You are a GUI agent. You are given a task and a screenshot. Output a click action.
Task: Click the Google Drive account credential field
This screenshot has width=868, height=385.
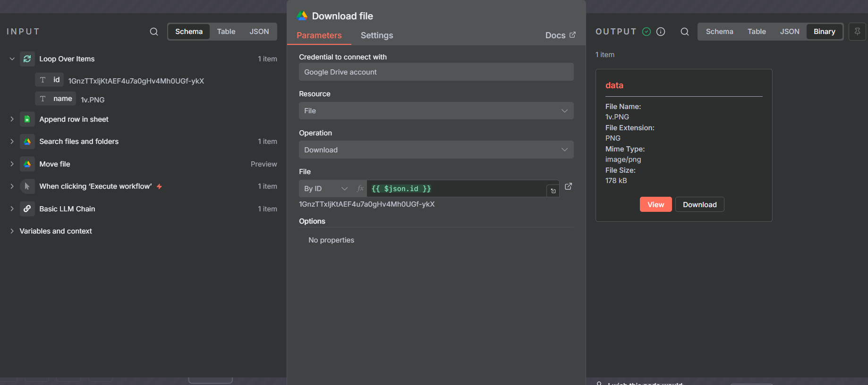coord(436,72)
